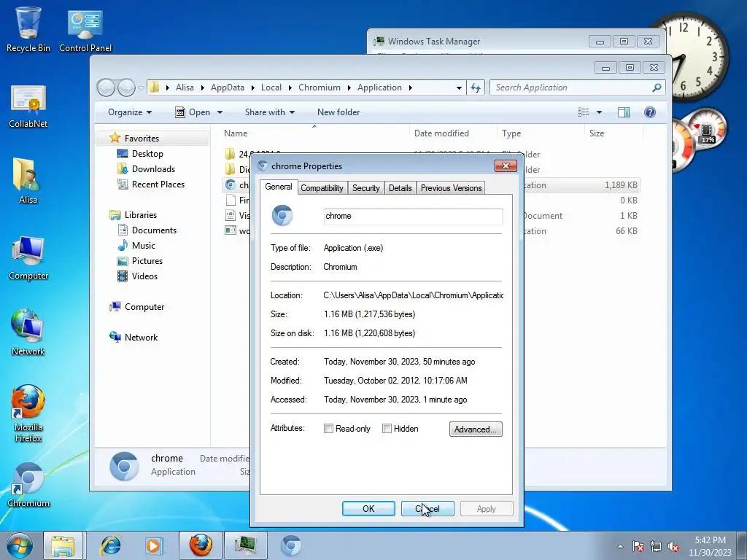Expand the Open button dropdown arrow
This screenshot has width=747, height=560.
[220, 112]
